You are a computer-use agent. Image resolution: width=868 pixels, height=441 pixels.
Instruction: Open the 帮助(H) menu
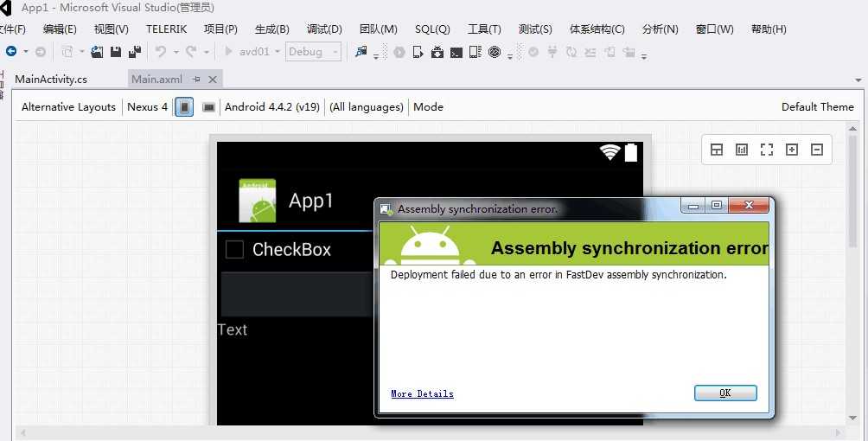(x=769, y=29)
